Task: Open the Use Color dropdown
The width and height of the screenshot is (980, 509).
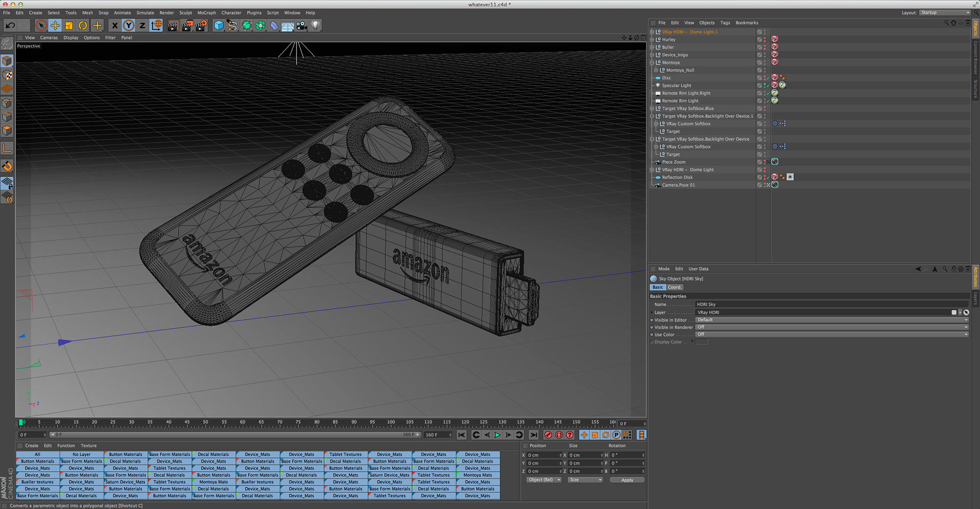Action: [x=832, y=334]
